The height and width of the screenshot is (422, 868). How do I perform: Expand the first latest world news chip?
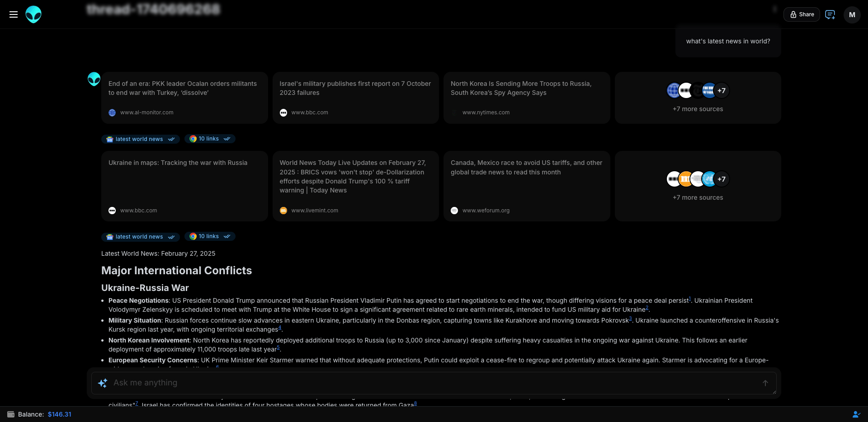tap(141, 139)
